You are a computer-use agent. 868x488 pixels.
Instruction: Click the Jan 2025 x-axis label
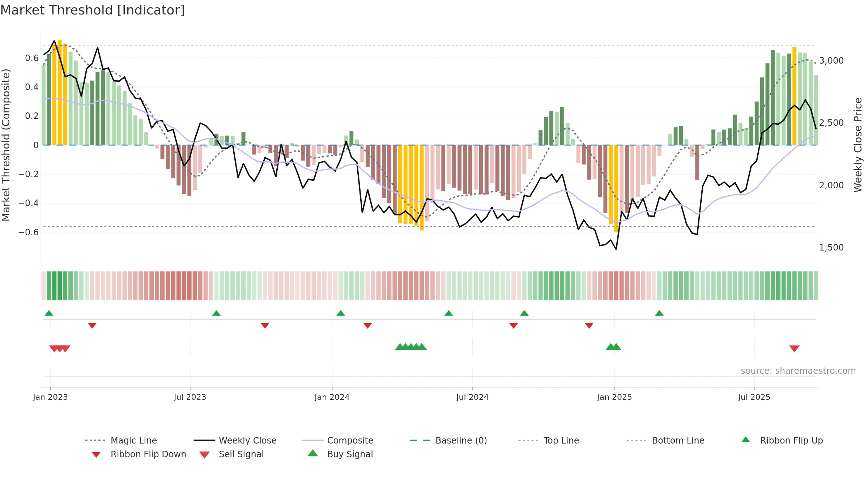614,397
